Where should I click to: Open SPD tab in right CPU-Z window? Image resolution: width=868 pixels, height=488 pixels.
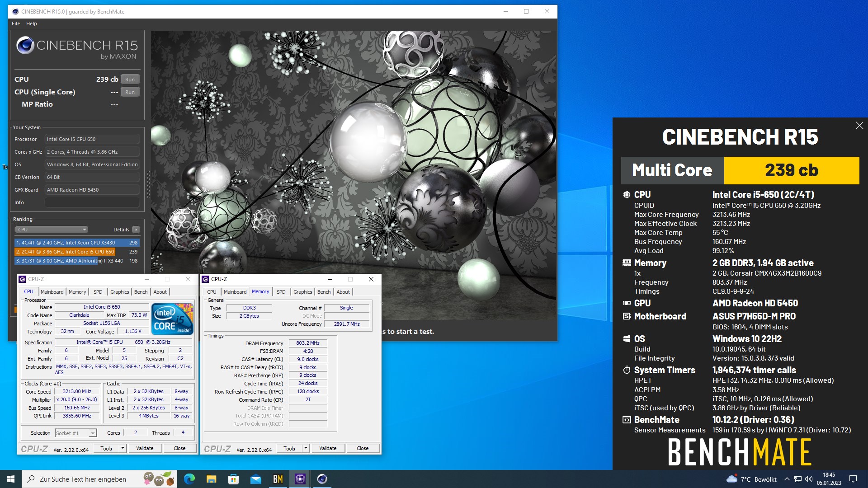pos(281,292)
